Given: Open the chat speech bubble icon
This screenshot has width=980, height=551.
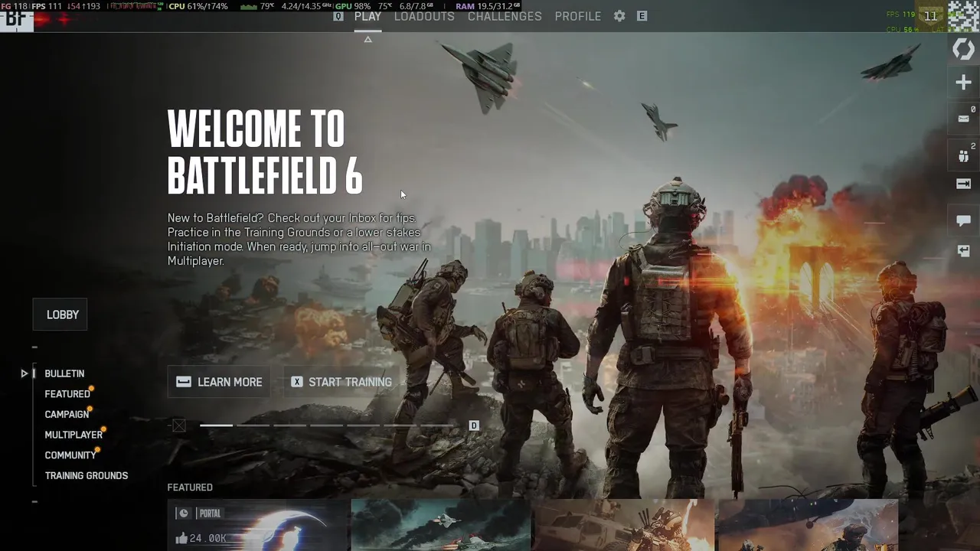Looking at the screenshot, I should [963, 220].
